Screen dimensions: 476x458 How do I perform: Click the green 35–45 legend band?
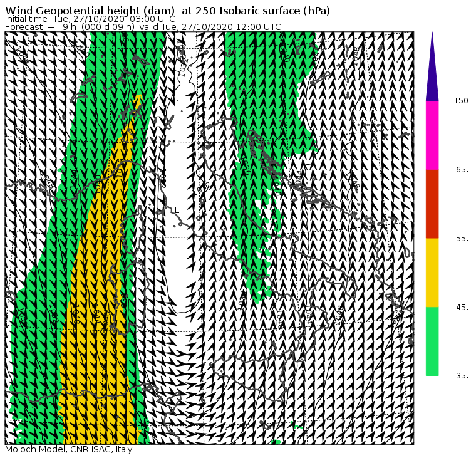(432, 341)
